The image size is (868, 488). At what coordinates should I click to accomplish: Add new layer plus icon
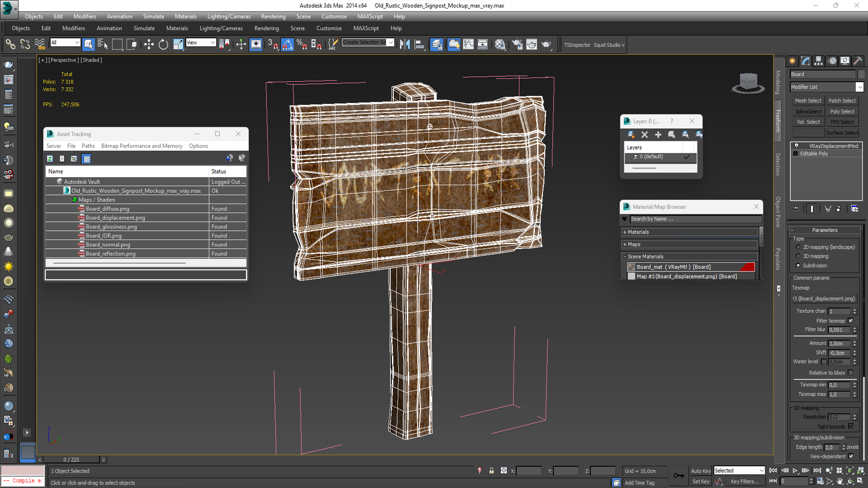click(x=658, y=135)
